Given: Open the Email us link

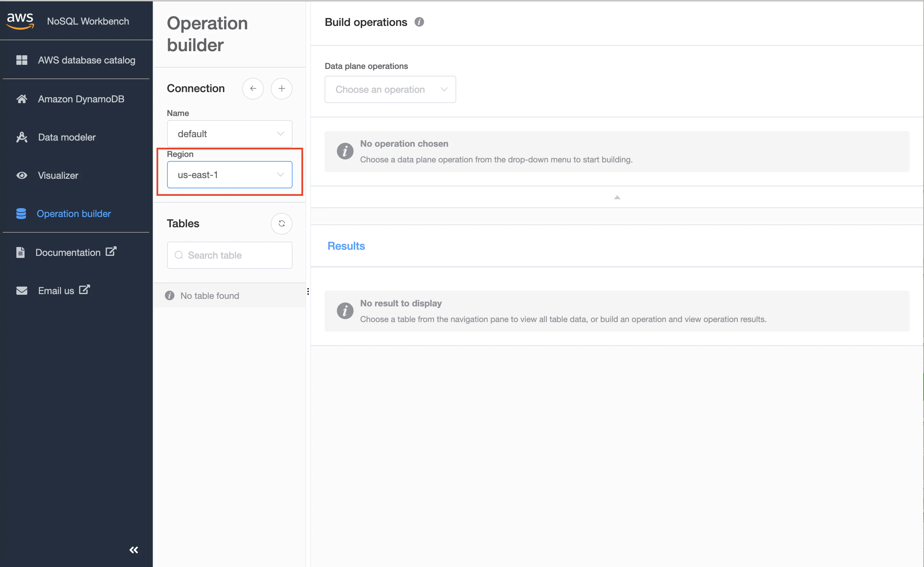Looking at the screenshot, I should pyautogui.click(x=56, y=291).
